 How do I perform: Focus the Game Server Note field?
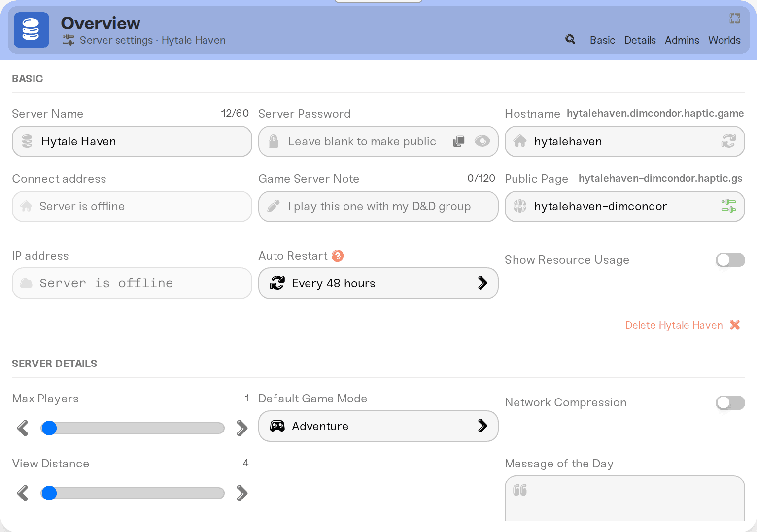click(x=378, y=206)
